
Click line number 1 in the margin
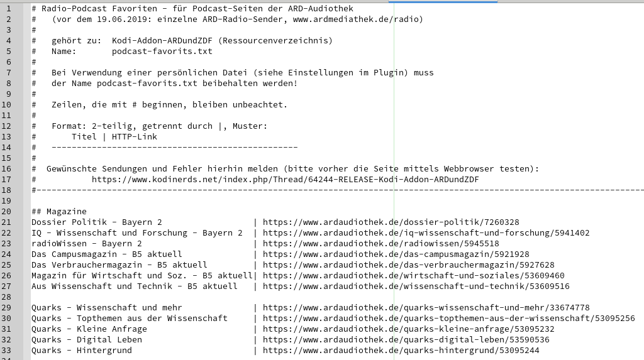pos(9,9)
